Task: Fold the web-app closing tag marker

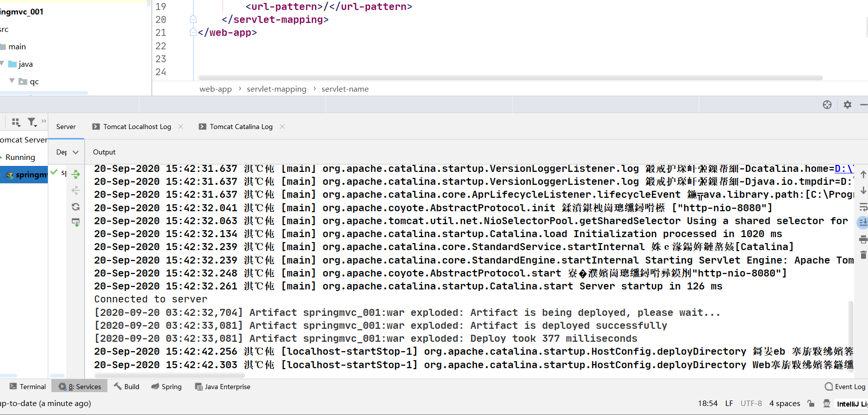Action: pos(193,32)
